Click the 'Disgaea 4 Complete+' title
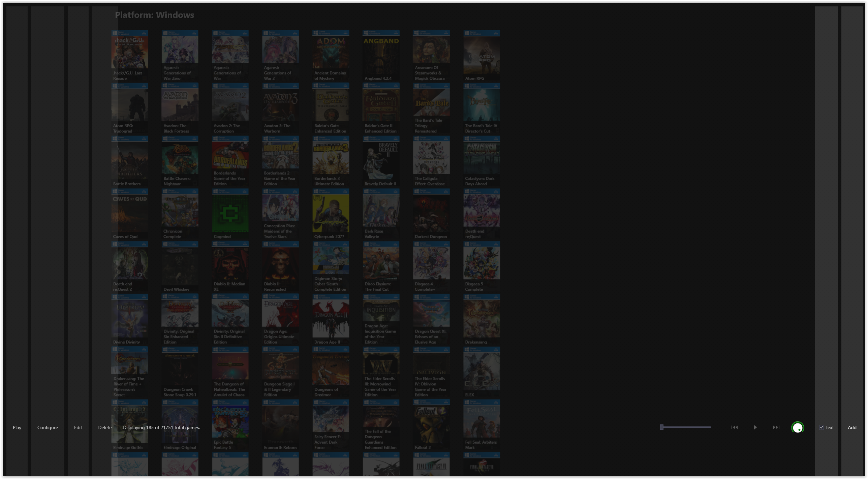 425,287
